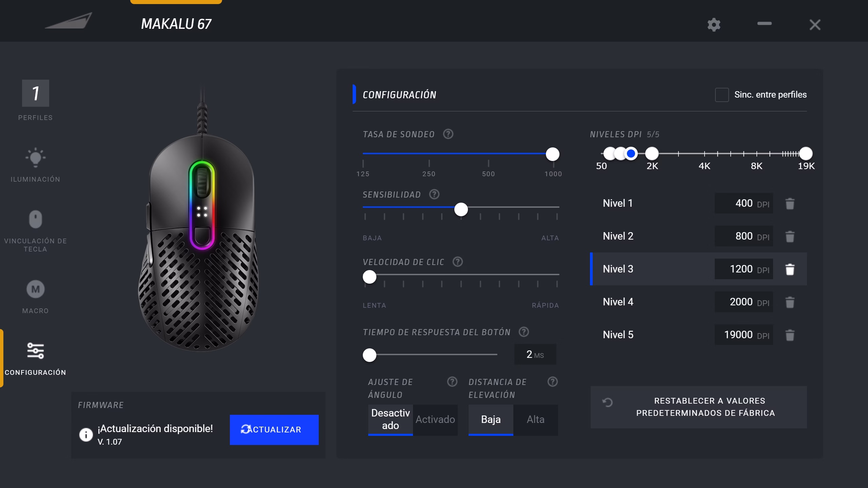Delete Nivel 5 with trash icon
Viewport: 868px width, 488px height.
[x=790, y=335]
